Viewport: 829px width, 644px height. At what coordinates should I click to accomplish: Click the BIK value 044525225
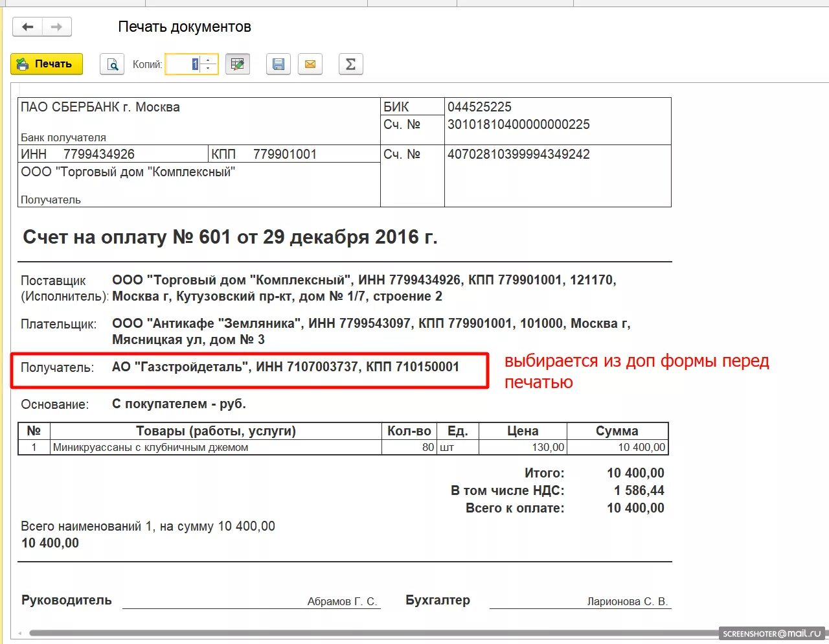(x=479, y=107)
